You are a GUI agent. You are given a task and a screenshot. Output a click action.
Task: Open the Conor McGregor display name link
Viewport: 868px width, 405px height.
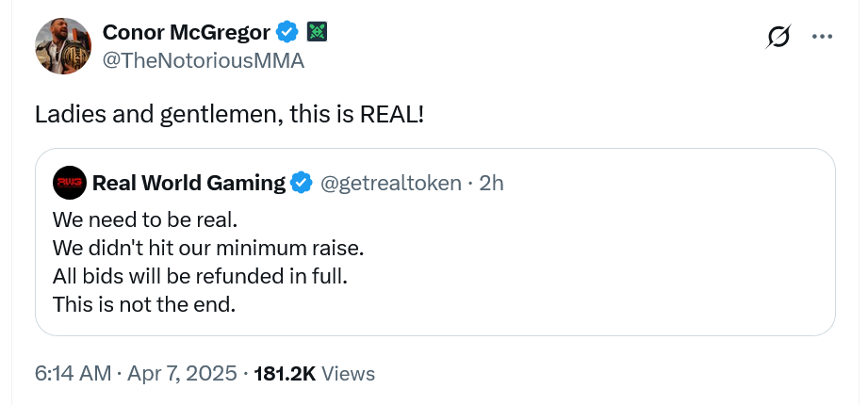coord(187,32)
